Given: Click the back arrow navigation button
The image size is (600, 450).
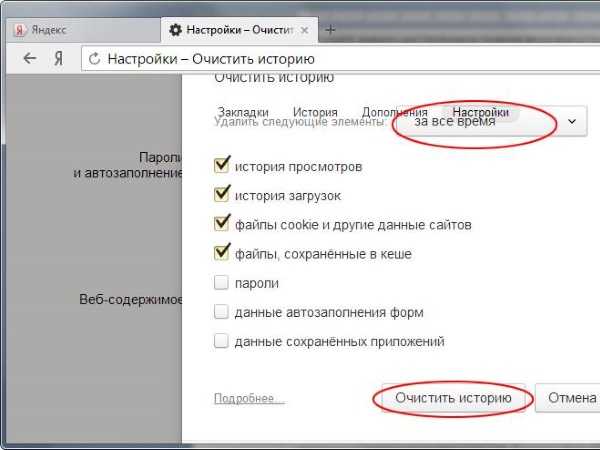Looking at the screenshot, I should click(x=29, y=59).
